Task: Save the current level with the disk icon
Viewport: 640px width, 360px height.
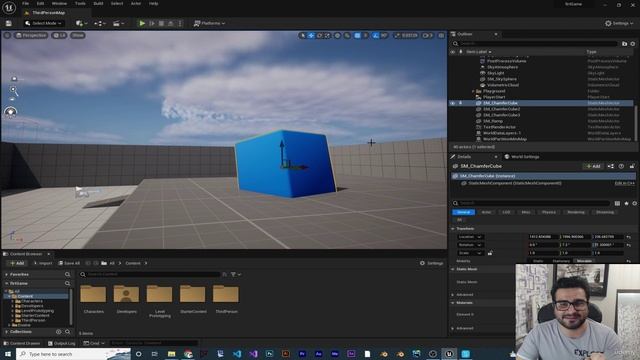Action: [x=9, y=23]
